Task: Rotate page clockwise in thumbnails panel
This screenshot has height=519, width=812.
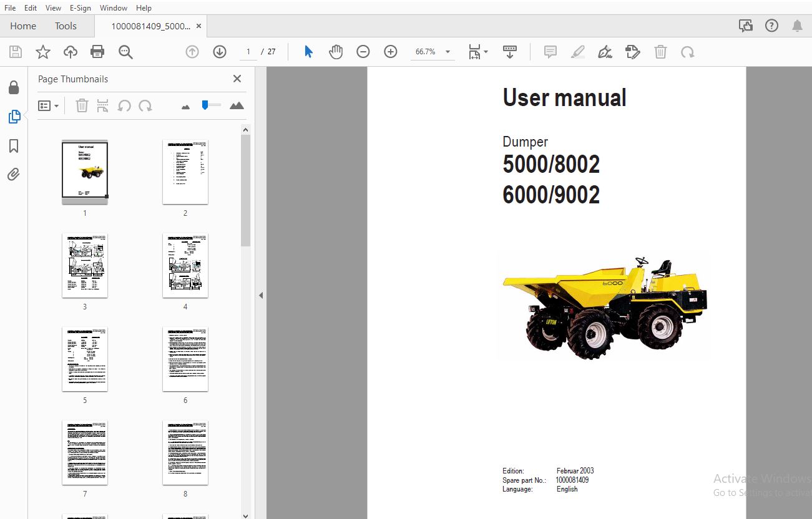Action: [x=145, y=106]
